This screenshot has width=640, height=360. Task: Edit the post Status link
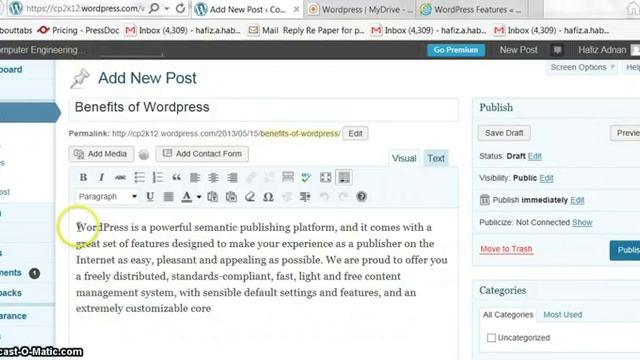(x=534, y=156)
